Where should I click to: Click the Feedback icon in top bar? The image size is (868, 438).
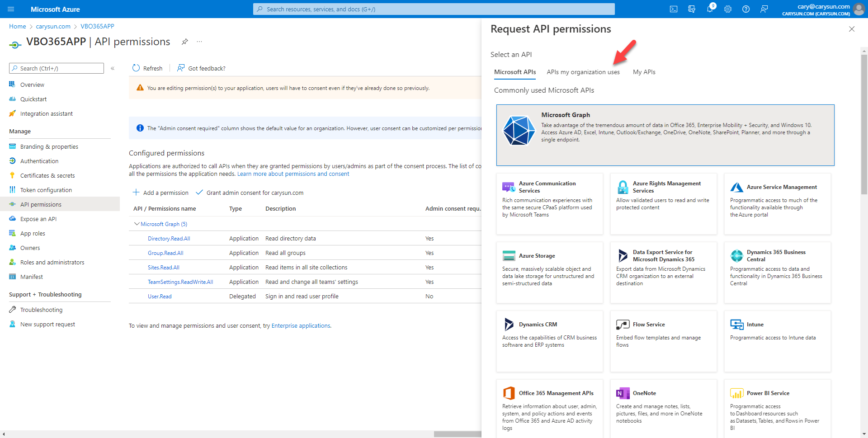point(764,9)
